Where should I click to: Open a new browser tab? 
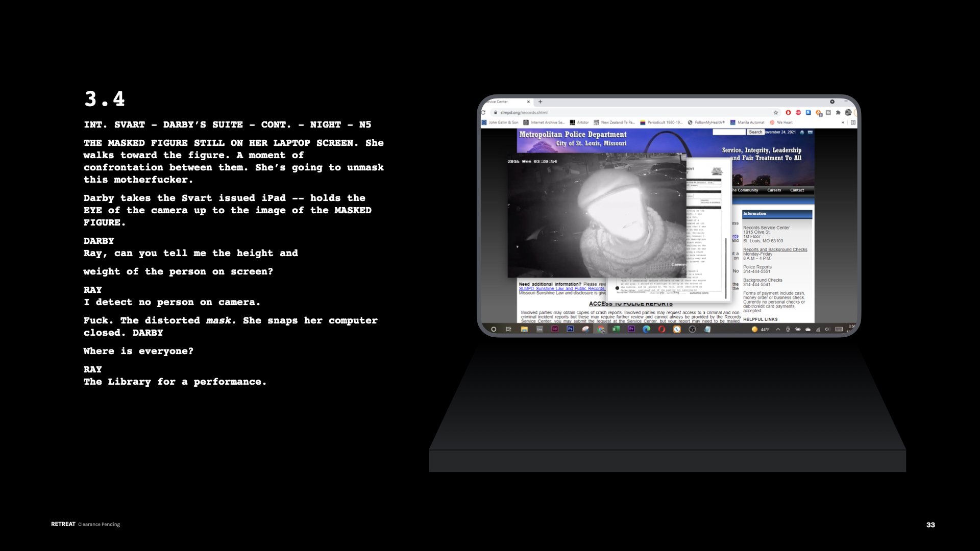coord(540,102)
